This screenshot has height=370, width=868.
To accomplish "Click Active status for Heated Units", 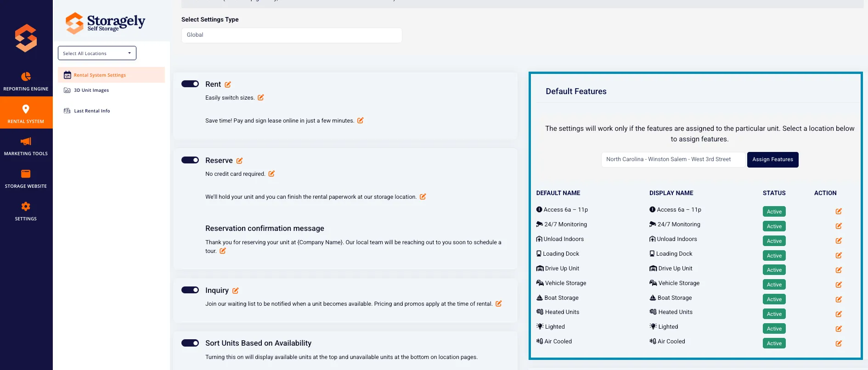I will pos(774,314).
